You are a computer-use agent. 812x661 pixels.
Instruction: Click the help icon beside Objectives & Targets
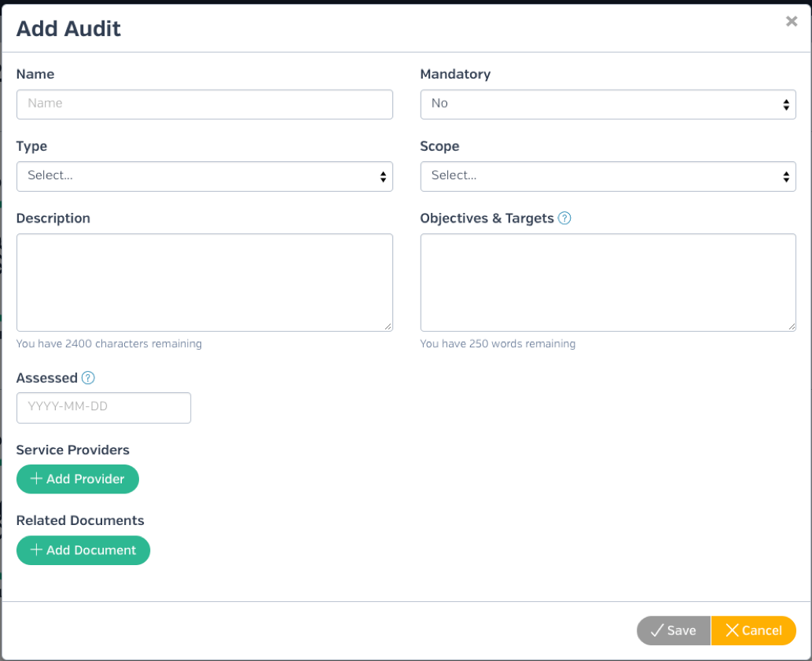coord(564,218)
